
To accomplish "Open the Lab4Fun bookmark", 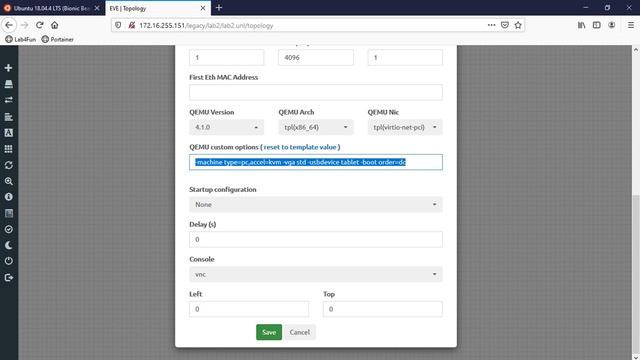I will pyautogui.click(x=20, y=40).
